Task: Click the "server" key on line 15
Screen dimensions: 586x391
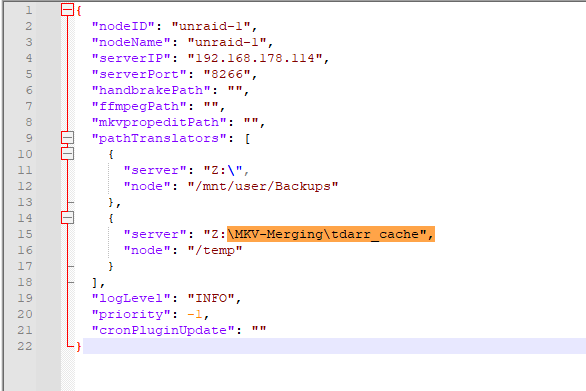Action: (x=155, y=234)
